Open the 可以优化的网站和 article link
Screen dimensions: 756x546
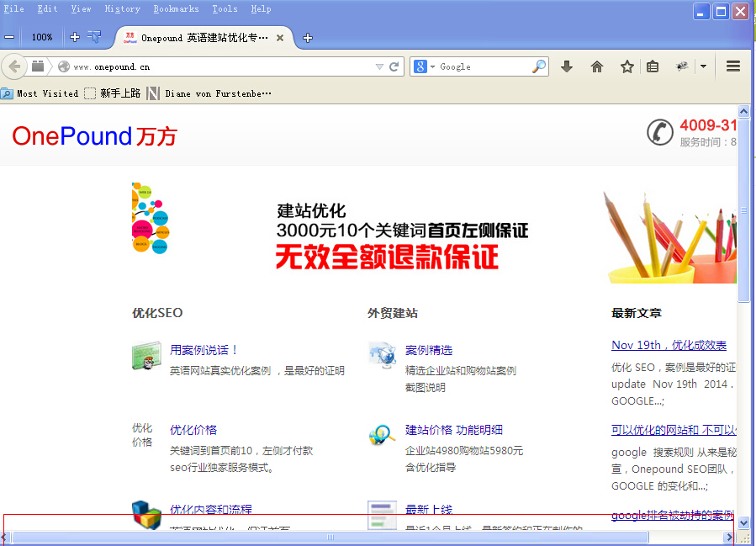674,430
